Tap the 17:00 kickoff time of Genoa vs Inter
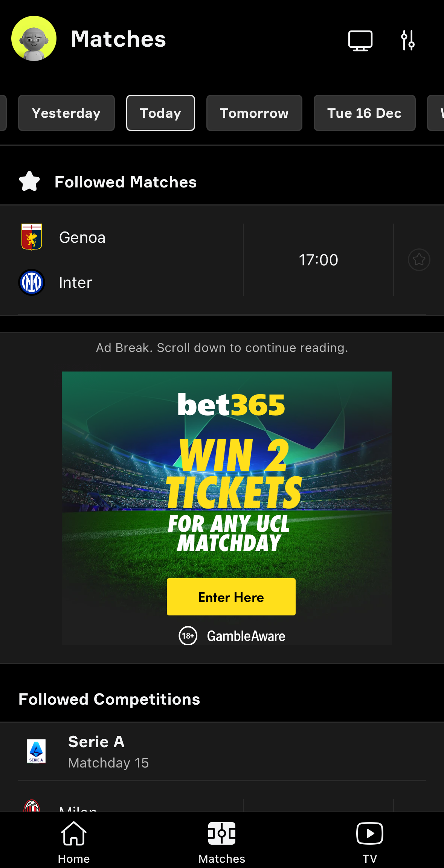 (x=318, y=259)
